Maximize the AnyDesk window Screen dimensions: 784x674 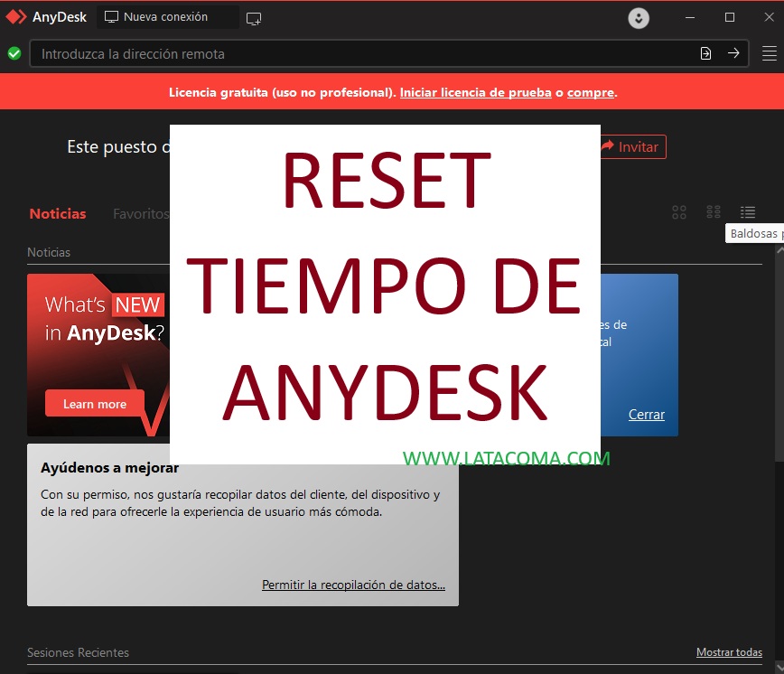730,17
